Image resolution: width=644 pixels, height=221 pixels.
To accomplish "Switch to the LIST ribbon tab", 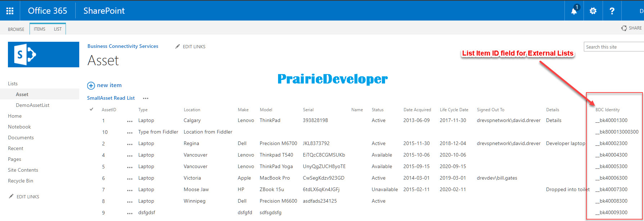I will 58,29.
